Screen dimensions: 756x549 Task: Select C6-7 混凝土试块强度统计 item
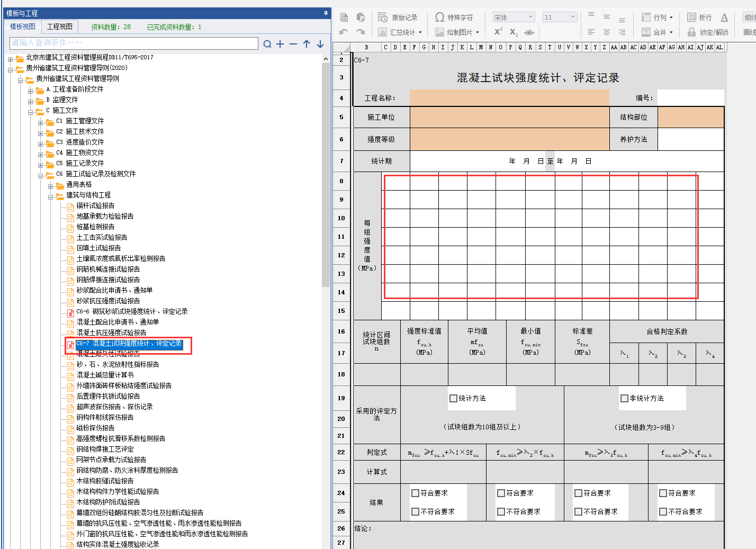pos(129,344)
